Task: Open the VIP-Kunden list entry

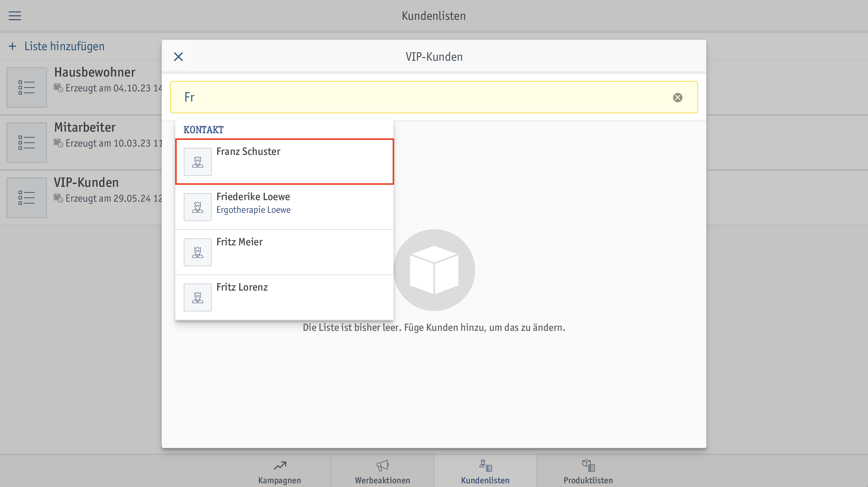Action: [81, 198]
